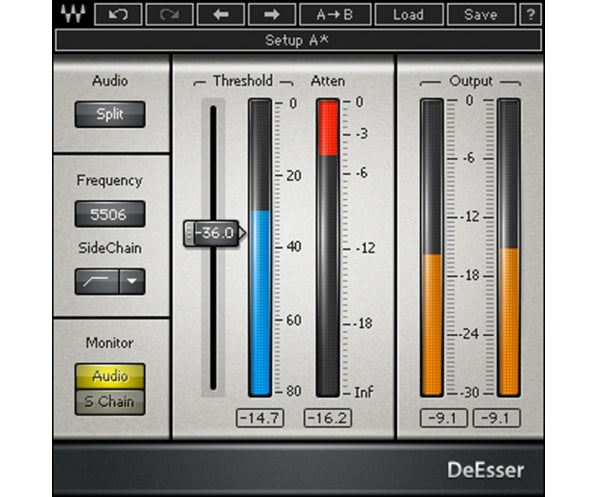This screenshot has width=597, height=497.
Task: Select the high-pass sidechain filter shape button
Action: [x=97, y=281]
